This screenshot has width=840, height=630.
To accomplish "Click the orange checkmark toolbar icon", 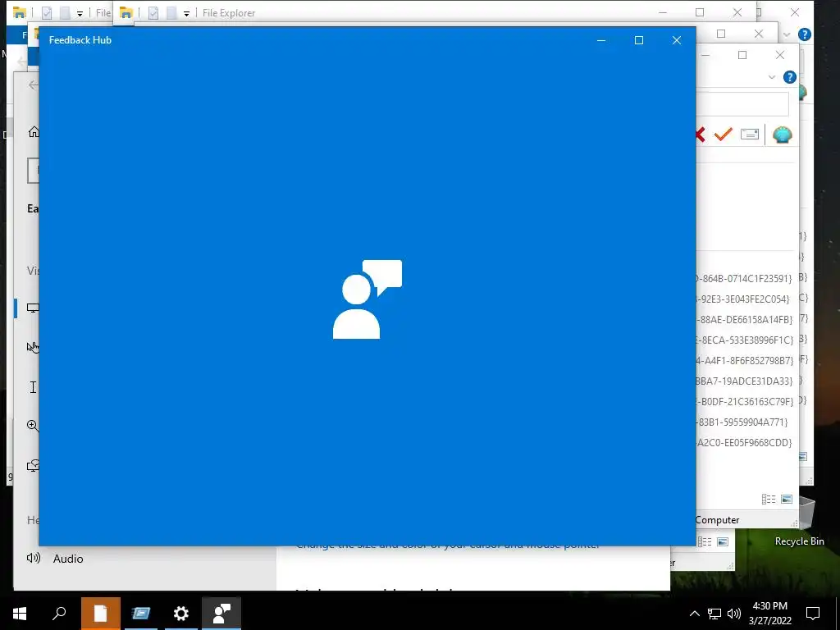I will coord(723,135).
